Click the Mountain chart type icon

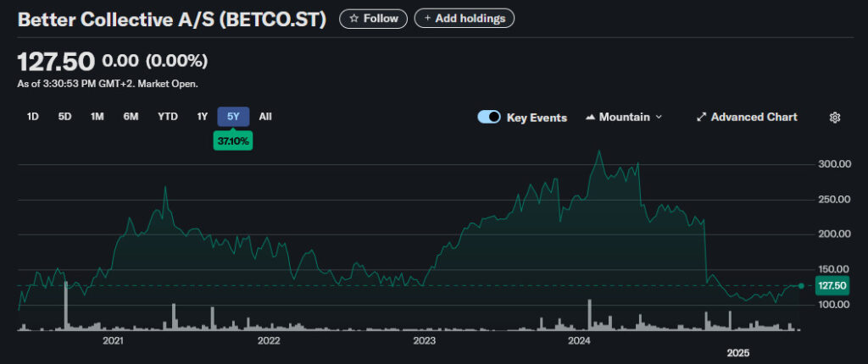click(591, 117)
